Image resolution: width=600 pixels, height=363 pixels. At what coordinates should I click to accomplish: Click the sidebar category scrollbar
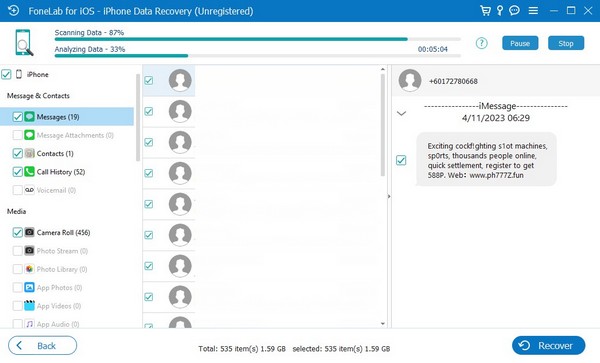(x=138, y=117)
